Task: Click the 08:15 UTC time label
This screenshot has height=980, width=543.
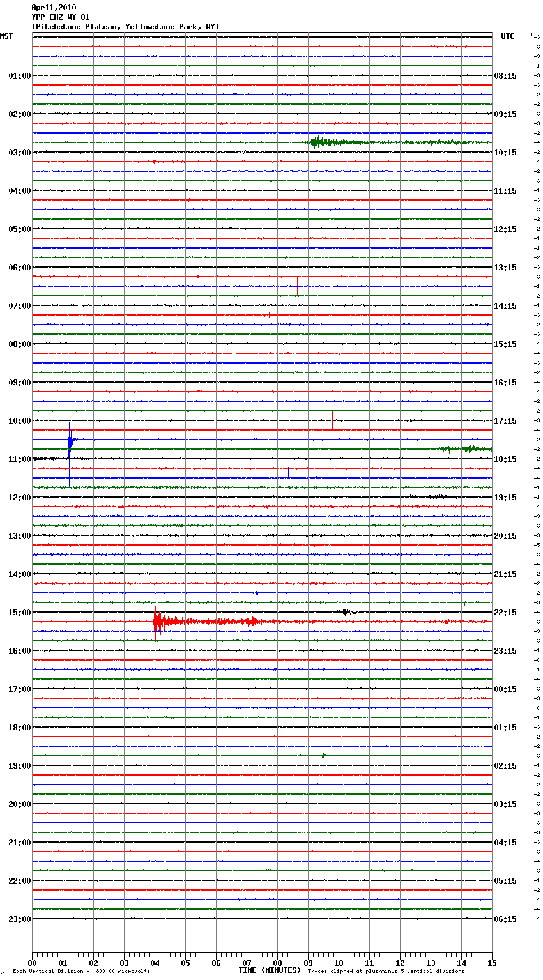Action: [x=505, y=76]
